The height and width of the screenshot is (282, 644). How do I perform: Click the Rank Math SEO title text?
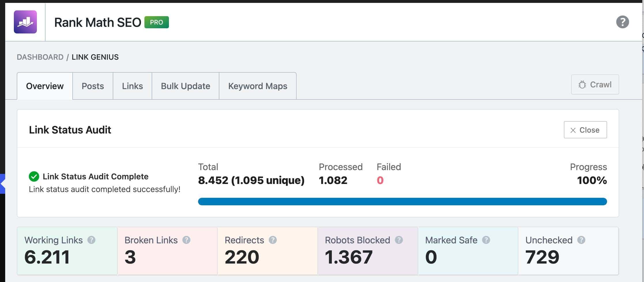98,22
